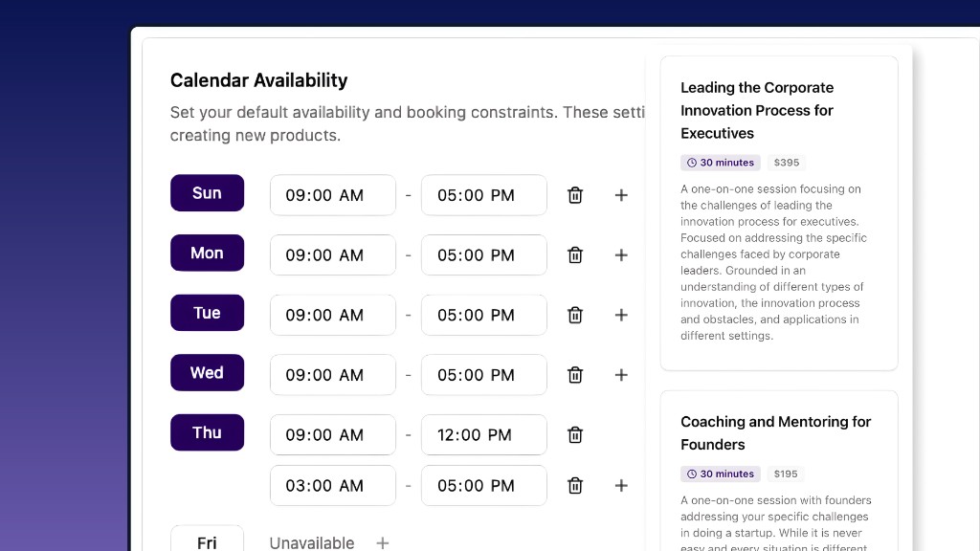Open Leading the Corporate Innovation Process card
The image size is (980, 551).
(x=779, y=213)
